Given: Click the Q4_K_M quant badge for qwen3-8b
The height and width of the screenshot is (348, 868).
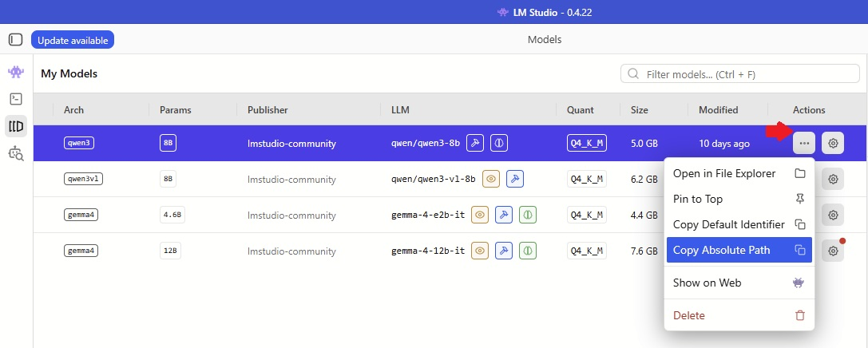Looking at the screenshot, I should [x=587, y=144].
